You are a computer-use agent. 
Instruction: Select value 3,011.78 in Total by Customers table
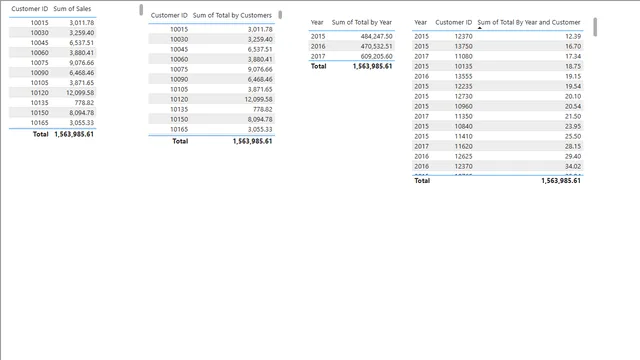point(260,29)
